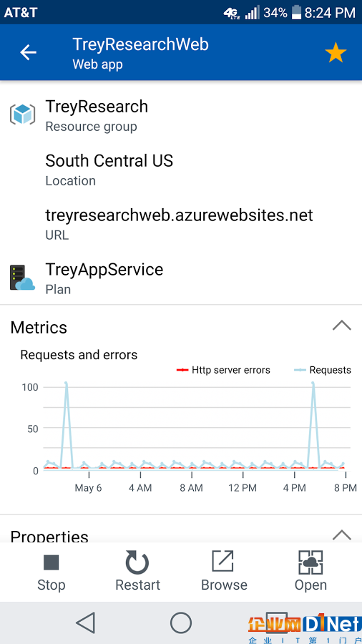
Task: Collapse the Metrics section chevron
Action: (341, 326)
